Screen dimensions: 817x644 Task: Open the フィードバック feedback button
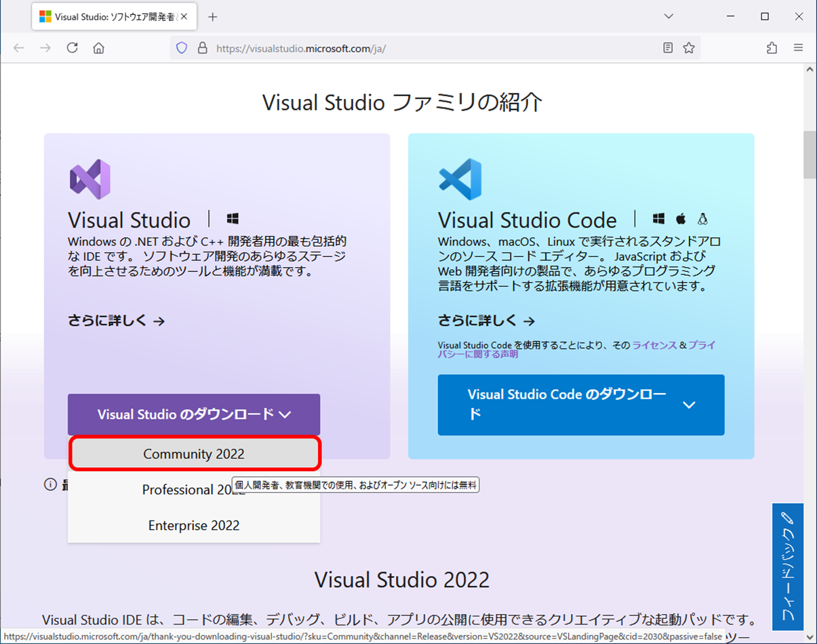click(788, 567)
